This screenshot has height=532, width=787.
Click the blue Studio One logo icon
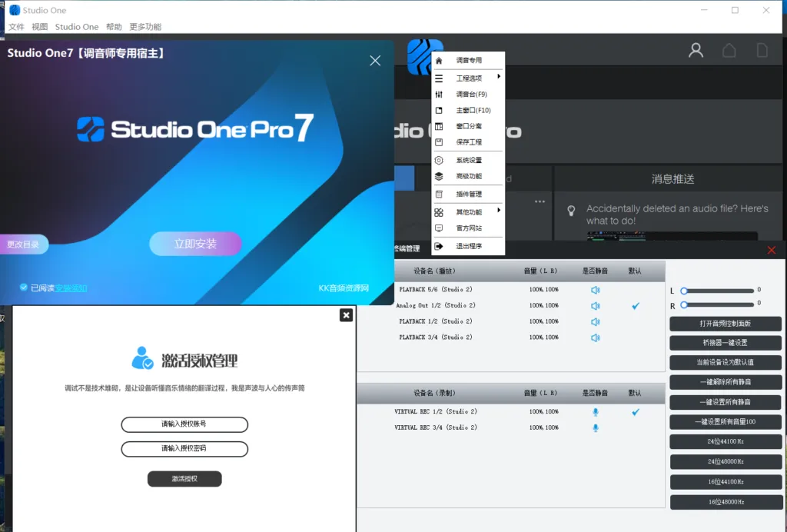425,57
